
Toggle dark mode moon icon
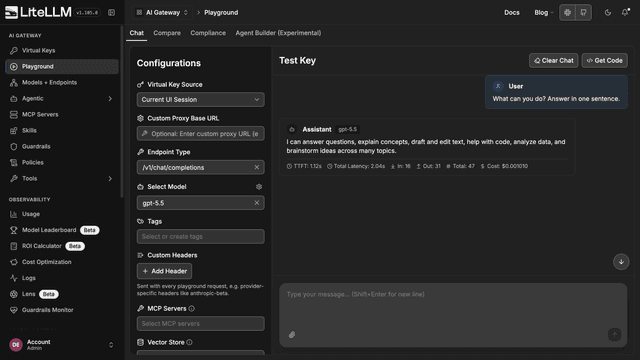click(x=608, y=13)
